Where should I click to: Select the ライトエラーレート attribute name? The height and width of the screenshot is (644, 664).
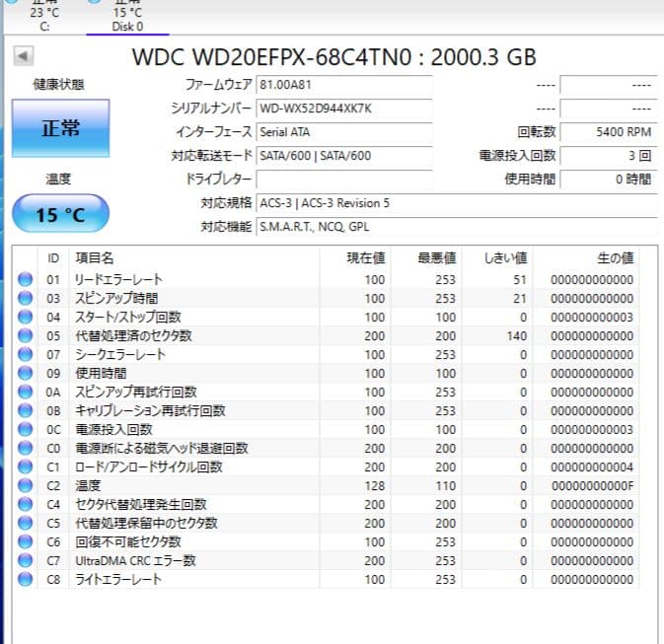[x=118, y=579]
